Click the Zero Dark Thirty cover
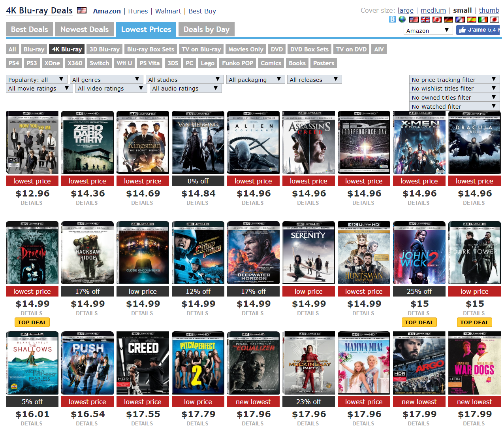 [88, 142]
